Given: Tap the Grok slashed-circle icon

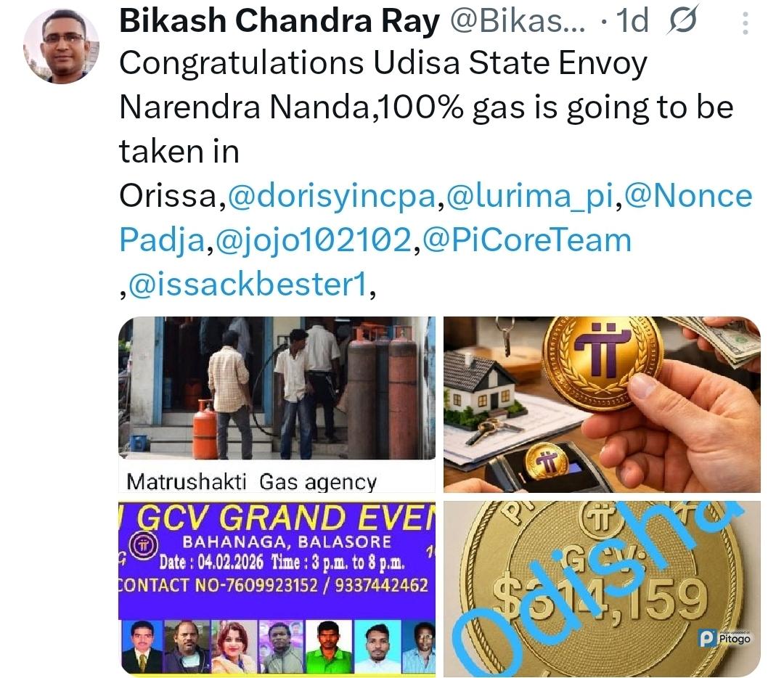Looking at the screenshot, I should (x=683, y=20).
